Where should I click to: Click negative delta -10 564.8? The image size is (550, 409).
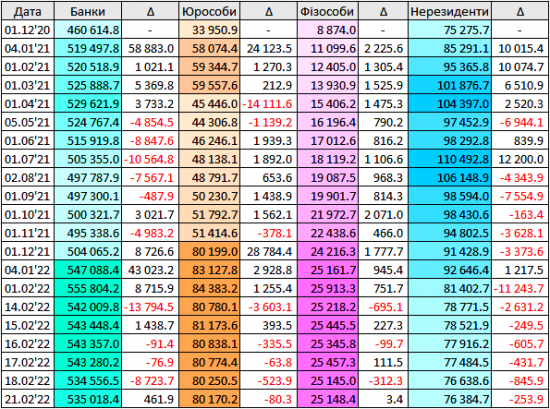149,159
